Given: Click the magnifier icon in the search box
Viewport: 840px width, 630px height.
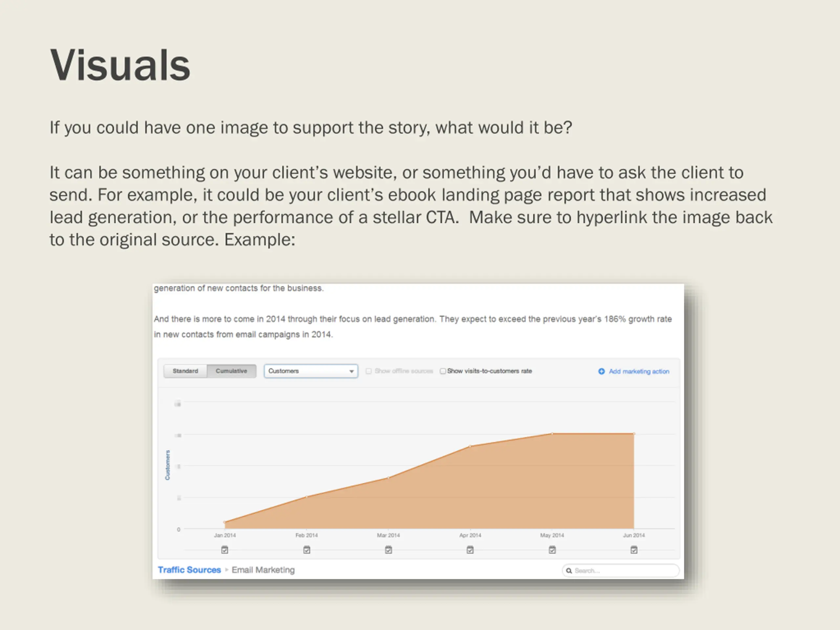Looking at the screenshot, I should (x=569, y=571).
